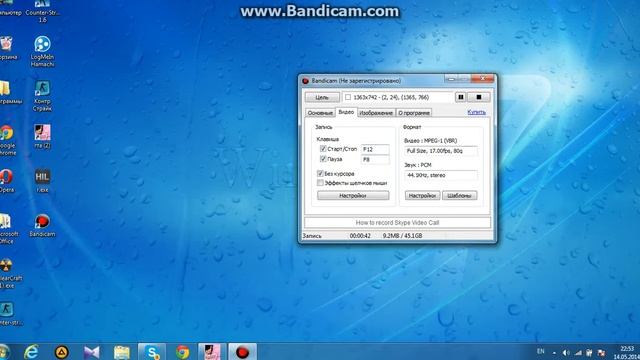Screen dimensions: 640x360
Task: Open the hl.exe desktop icon
Action: tap(42, 180)
